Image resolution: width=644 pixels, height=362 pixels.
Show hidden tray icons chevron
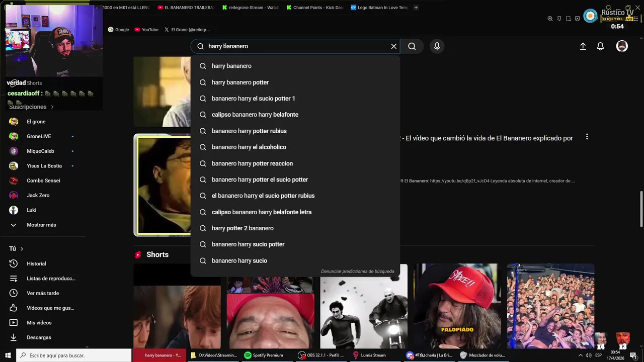[581, 355]
